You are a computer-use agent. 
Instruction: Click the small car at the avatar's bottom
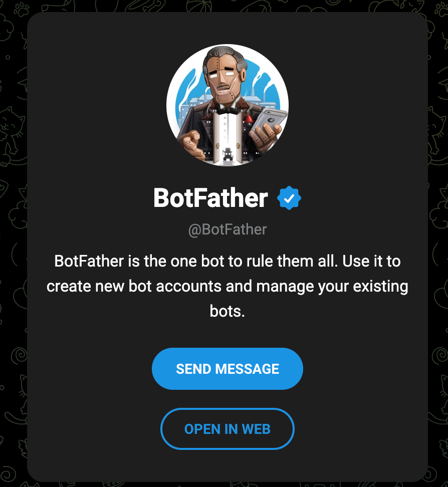[228, 152]
